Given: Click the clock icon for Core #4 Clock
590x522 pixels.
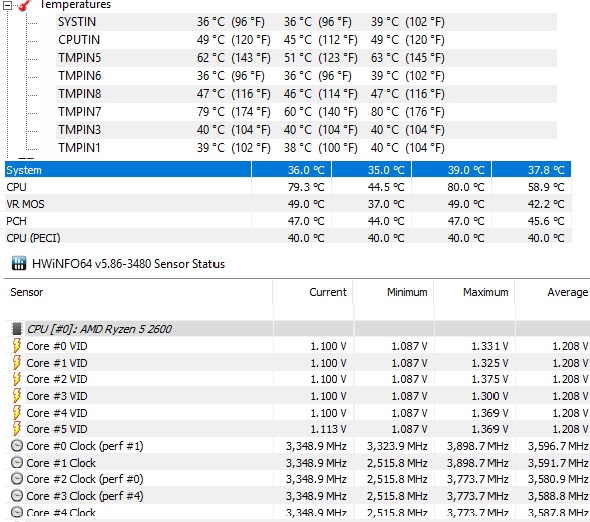Looking at the screenshot, I should click(17, 512).
